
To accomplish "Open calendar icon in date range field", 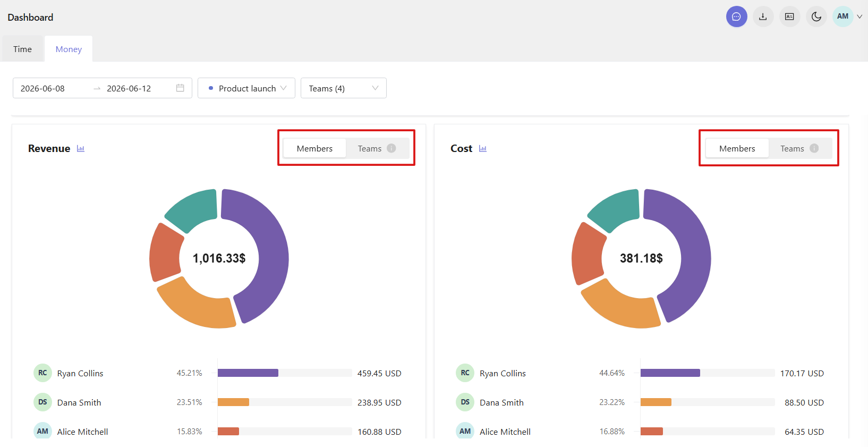I will pyautogui.click(x=180, y=88).
